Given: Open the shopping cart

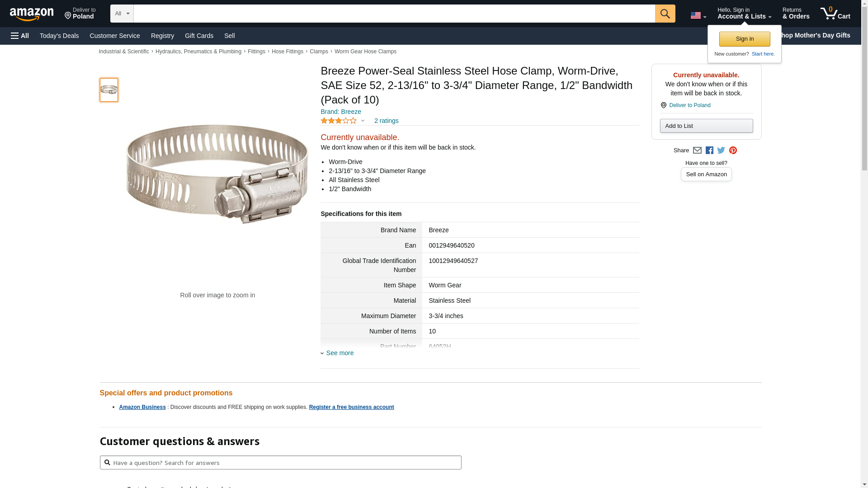Looking at the screenshot, I should click(835, 14).
